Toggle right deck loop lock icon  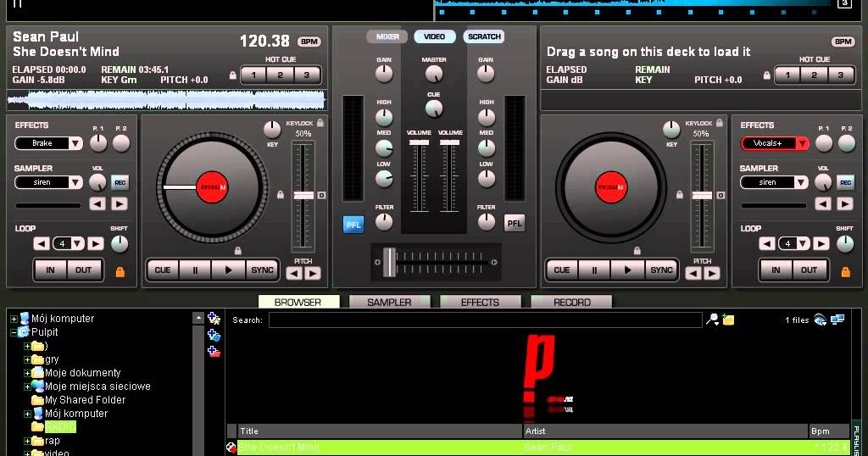coord(845,271)
